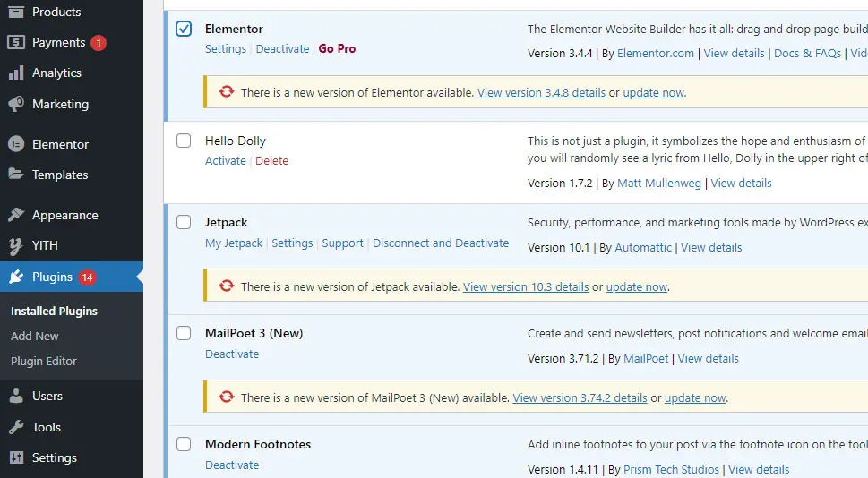Click the Elementor circle logo icon
The width and height of the screenshot is (868, 478).
[x=16, y=144]
